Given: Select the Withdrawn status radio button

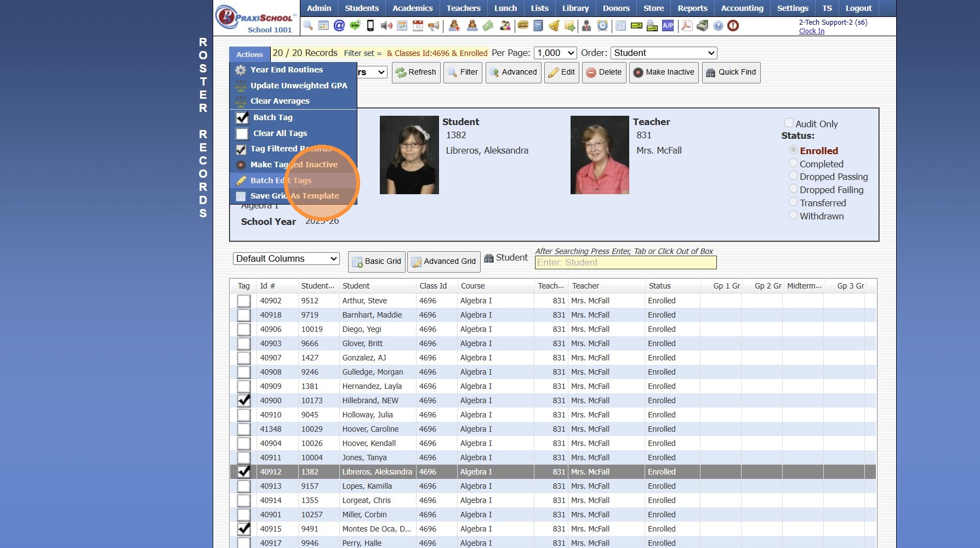Looking at the screenshot, I should (793, 216).
